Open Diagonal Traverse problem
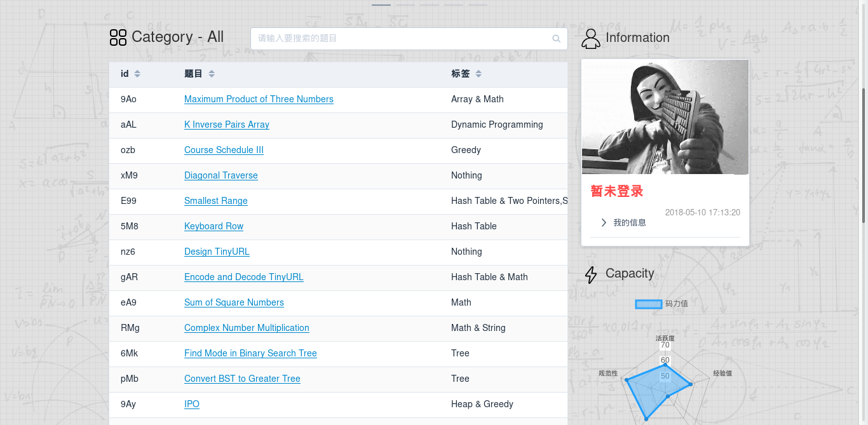The height and width of the screenshot is (425, 868). click(221, 175)
